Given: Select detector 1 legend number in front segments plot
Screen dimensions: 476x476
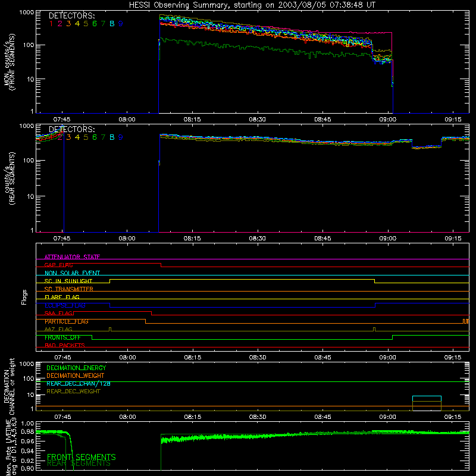Looking at the screenshot, I should click(51, 24).
